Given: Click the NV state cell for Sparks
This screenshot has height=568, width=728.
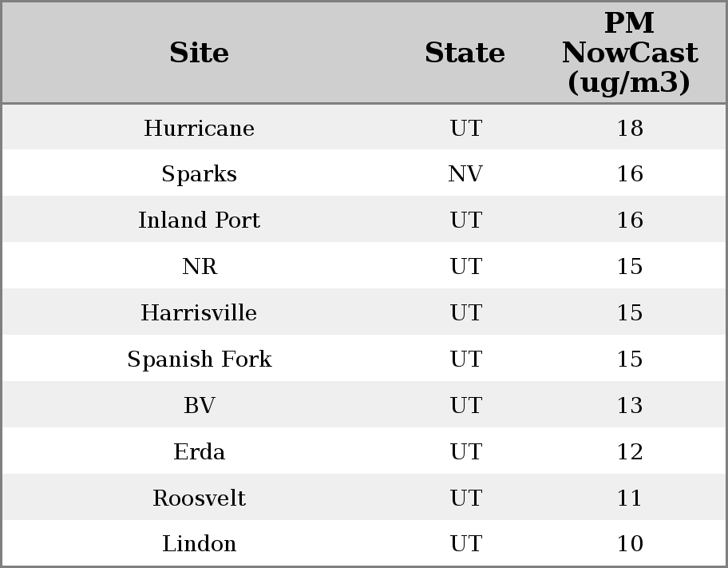Looking at the screenshot, I should (x=465, y=174).
